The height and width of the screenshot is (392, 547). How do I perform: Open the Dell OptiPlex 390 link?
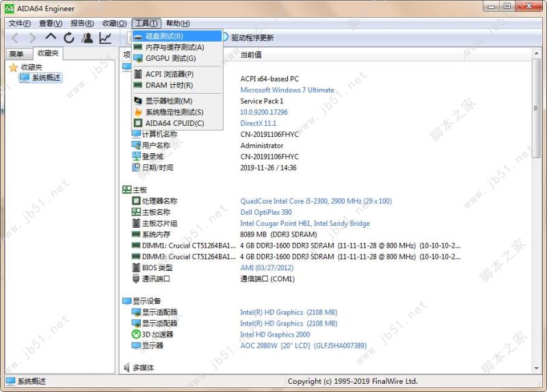(x=266, y=213)
